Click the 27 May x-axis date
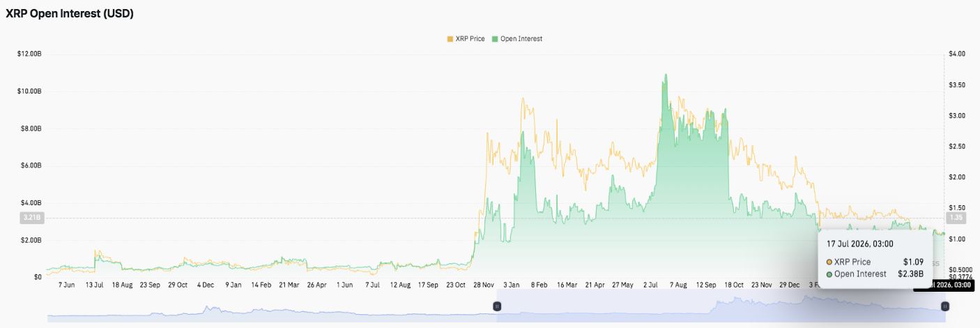The width and height of the screenshot is (980, 328). [x=622, y=285]
